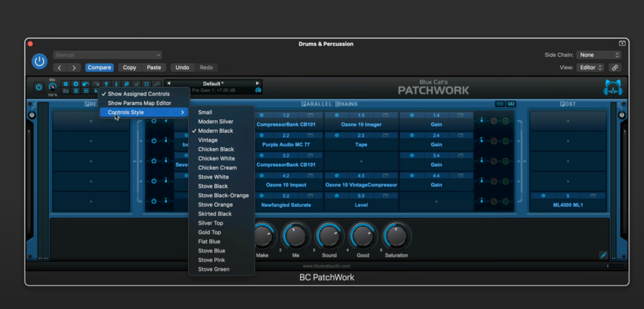Click the round icon below preset next arrow

click(258, 91)
